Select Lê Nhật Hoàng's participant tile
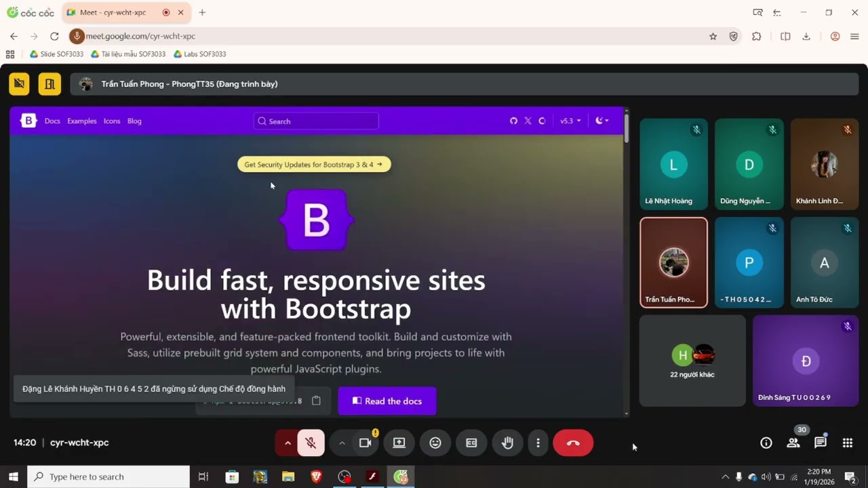The image size is (868, 488). point(673,164)
